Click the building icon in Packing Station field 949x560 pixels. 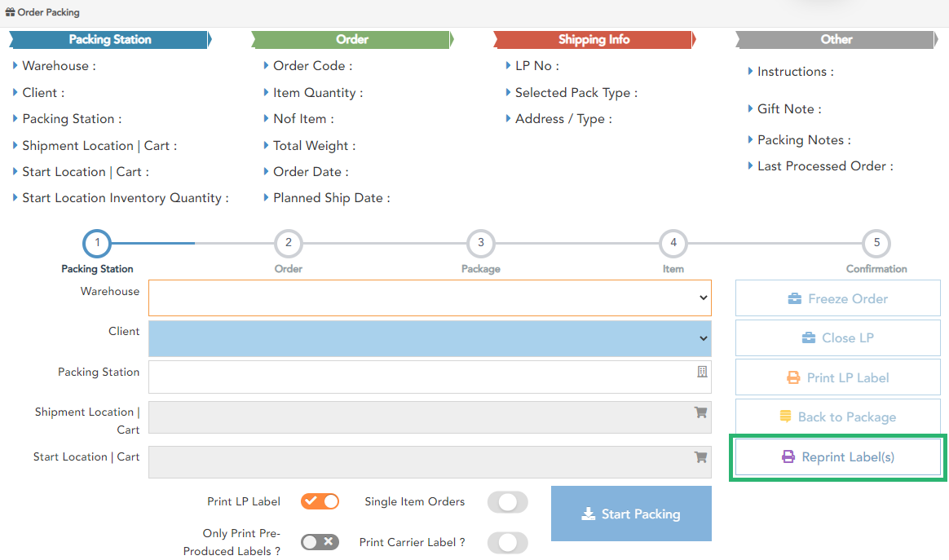coord(702,372)
